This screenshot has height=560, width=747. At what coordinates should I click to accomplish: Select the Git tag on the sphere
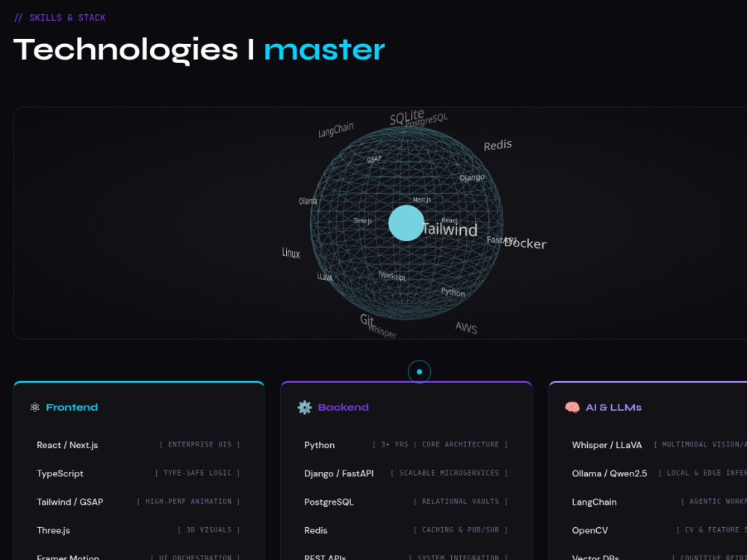click(x=366, y=320)
